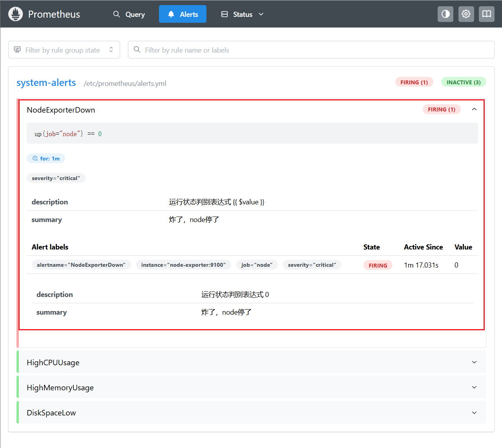This screenshot has width=502, height=448.
Task: Click the group-level FIRING (1) badge
Action: point(414,82)
